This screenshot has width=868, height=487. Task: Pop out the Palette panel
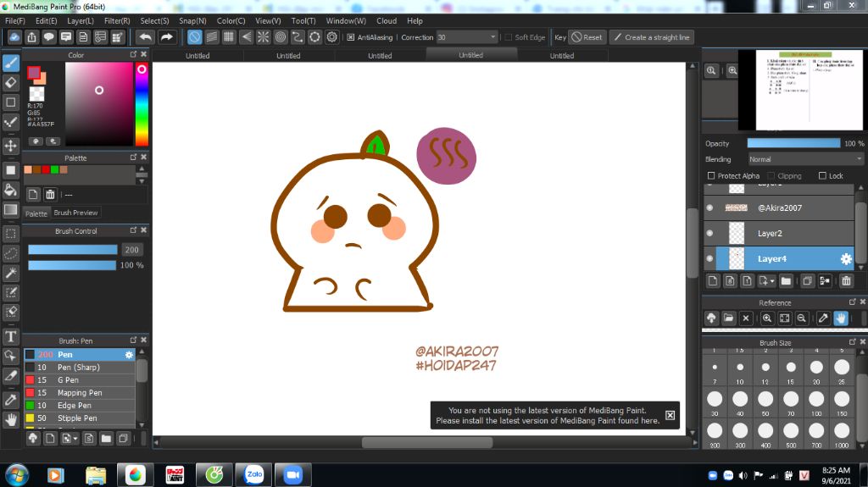[133, 158]
